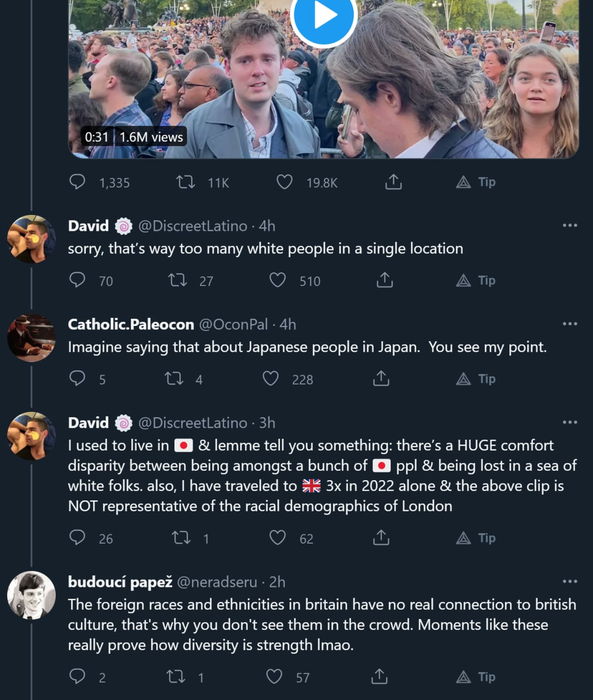Like Catholic.Paleocon's tweet with 228 likes
593x700 pixels.
pyautogui.click(x=271, y=378)
